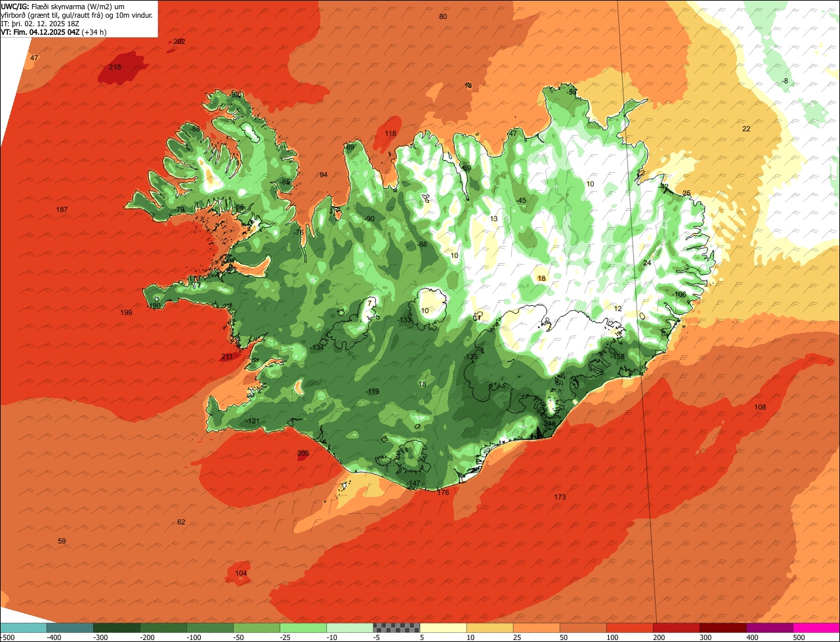Click the -131 value in west Iceland
The width and height of the screenshot is (840, 642).
tap(318, 347)
